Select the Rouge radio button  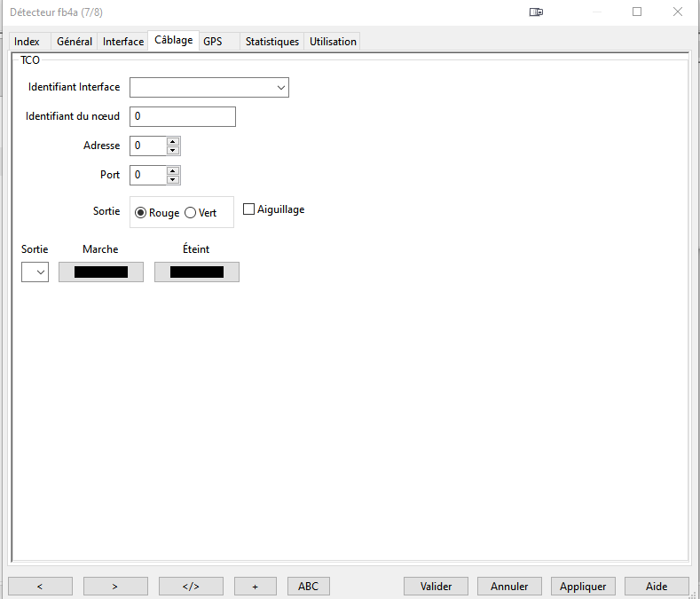click(141, 213)
